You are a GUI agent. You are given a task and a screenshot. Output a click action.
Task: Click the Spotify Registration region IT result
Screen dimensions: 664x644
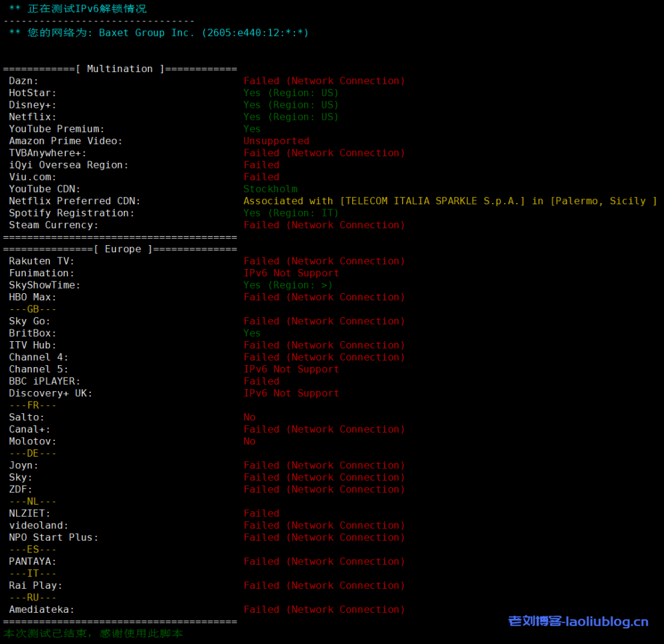[291, 213]
